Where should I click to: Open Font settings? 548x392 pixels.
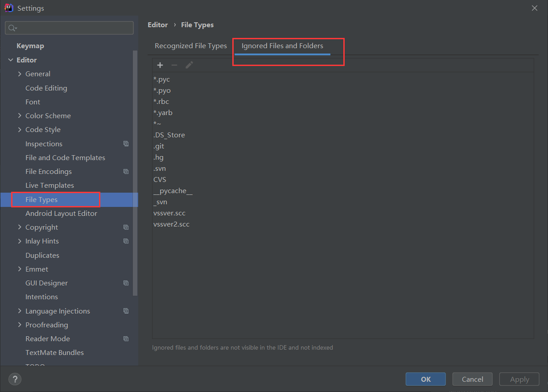coord(33,102)
